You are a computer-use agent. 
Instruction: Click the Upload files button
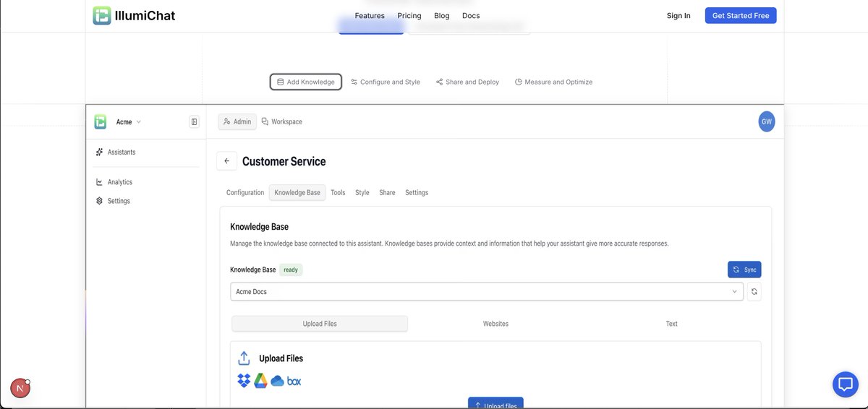coord(495,403)
